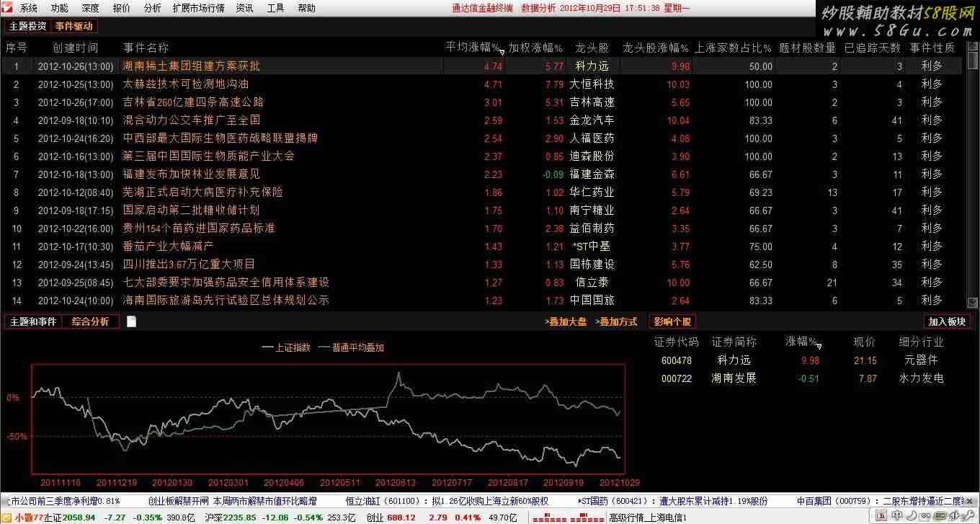The height and width of the screenshot is (524, 980).
Task: Click the yellow 小薇 assistant icon in status bar
Action: pos(6,518)
